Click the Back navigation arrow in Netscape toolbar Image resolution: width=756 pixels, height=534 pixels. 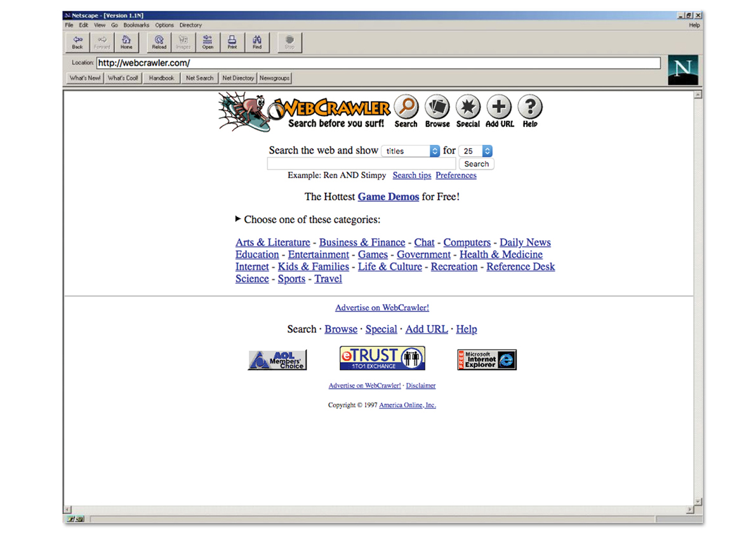[77, 42]
